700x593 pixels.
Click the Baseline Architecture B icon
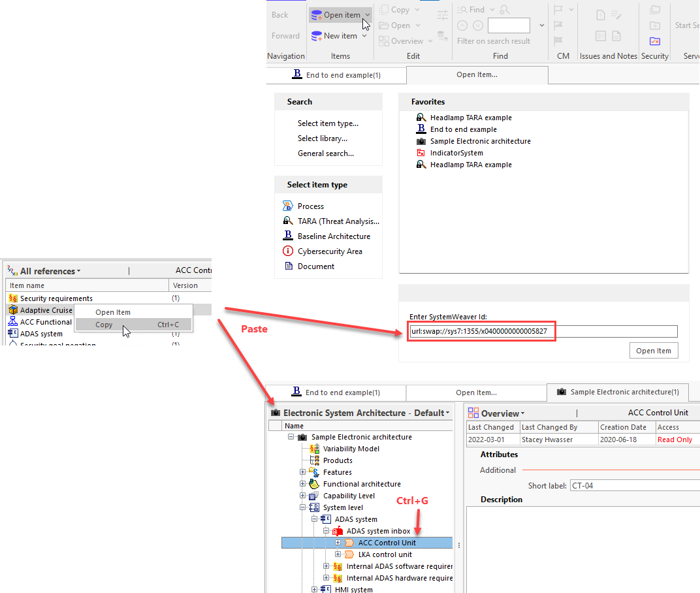[x=288, y=235]
